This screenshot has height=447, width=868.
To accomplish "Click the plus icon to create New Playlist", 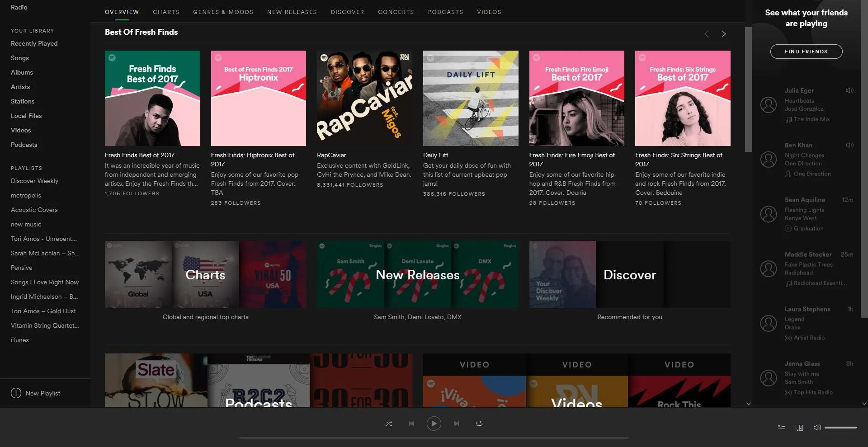I will point(17,393).
